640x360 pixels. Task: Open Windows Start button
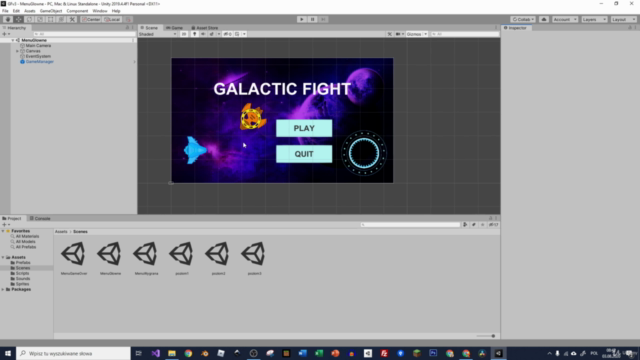pos(8,353)
